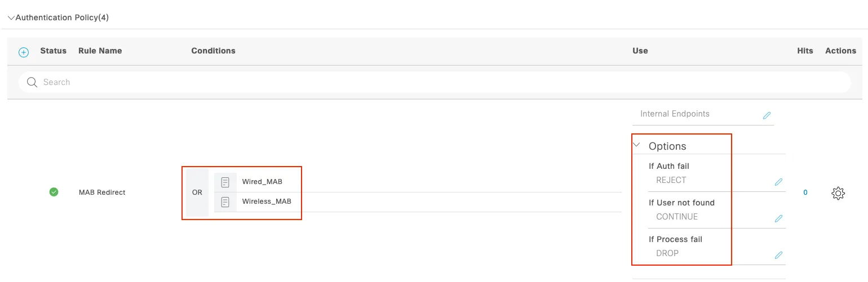Click the hits count link showing 0
The width and height of the screenshot is (868, 282).
click(805, 193)
